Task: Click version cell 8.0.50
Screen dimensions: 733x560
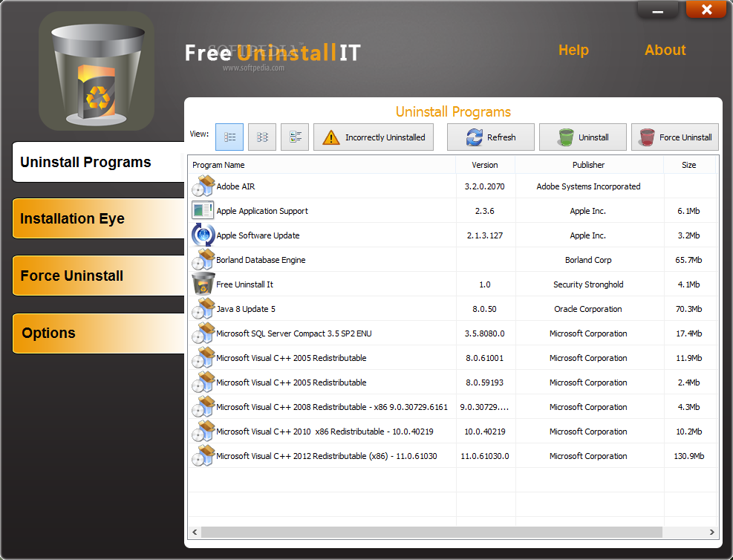Action: point(485,309)
